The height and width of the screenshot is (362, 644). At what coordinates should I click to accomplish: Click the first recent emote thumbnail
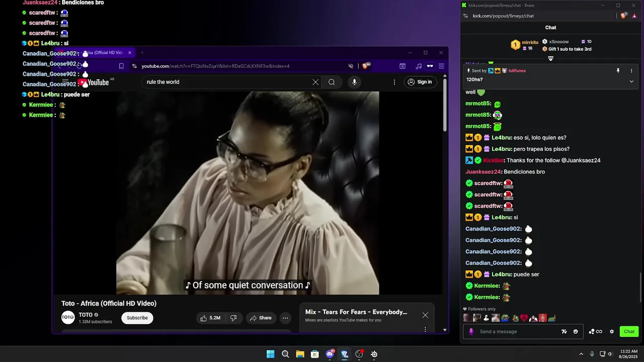pos(467,318)
